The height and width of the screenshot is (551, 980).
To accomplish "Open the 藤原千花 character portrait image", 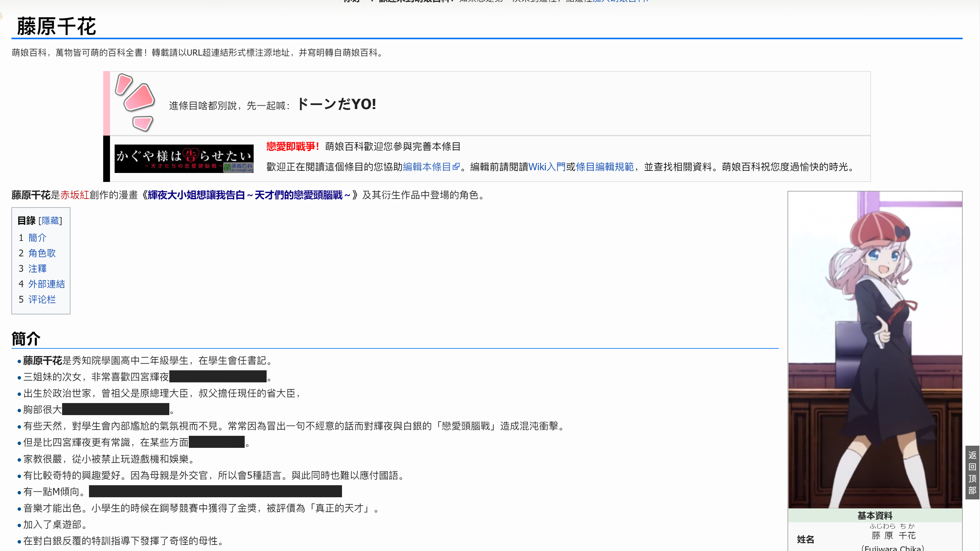I will pos(875,350).
